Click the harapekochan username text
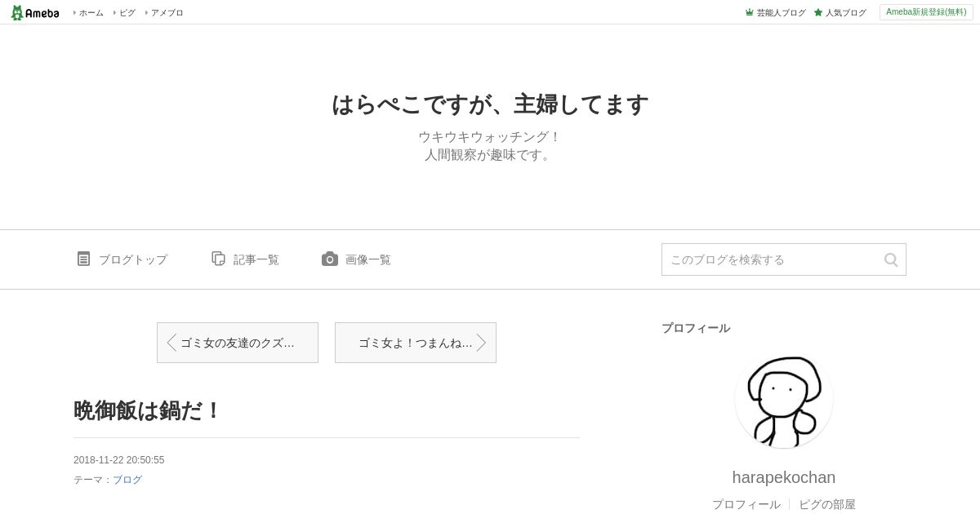This screenshot has width=980, height=514. (x=784, y=477)
